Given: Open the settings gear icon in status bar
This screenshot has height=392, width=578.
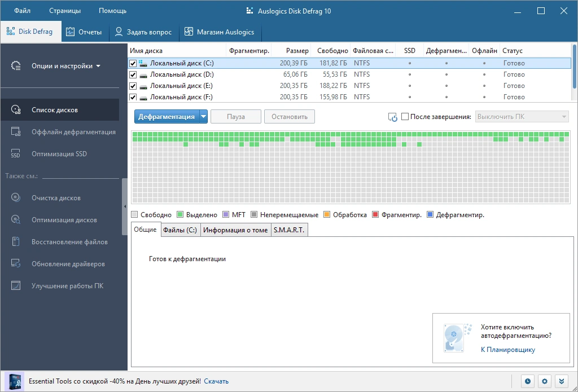Looking at the screenshot, I should click(545, 381).
